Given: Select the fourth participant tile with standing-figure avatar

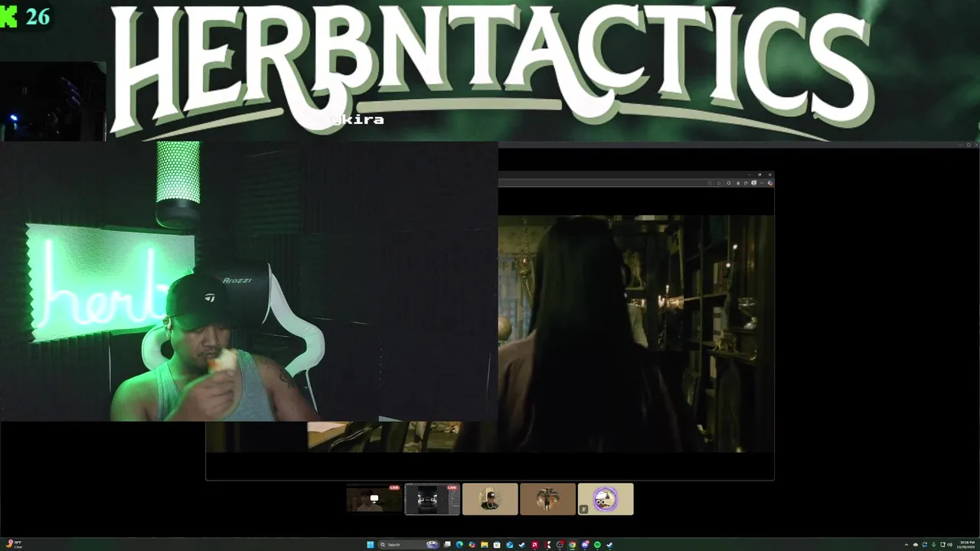Looking at the screenshot, I should coord(547,499).
